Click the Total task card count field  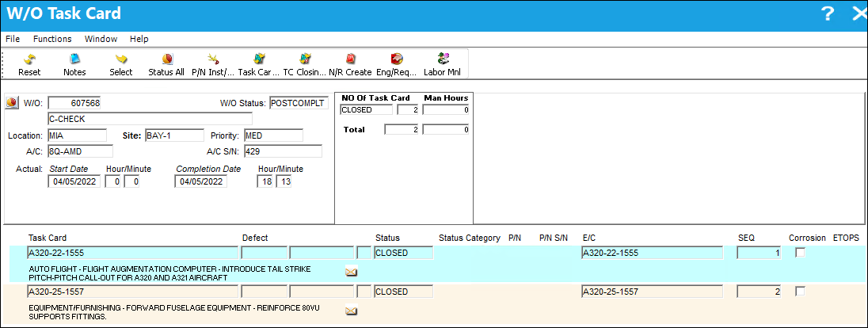point(402,130)
